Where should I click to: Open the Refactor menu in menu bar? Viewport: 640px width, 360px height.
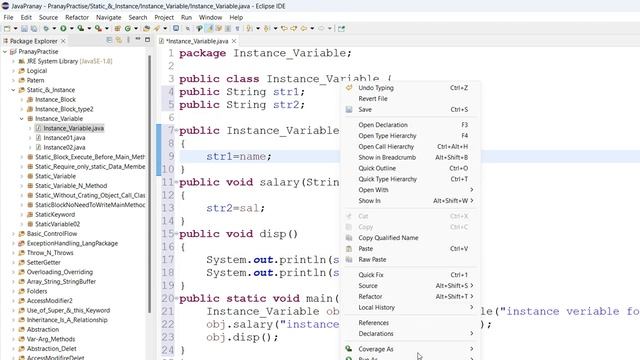[77, 18]
